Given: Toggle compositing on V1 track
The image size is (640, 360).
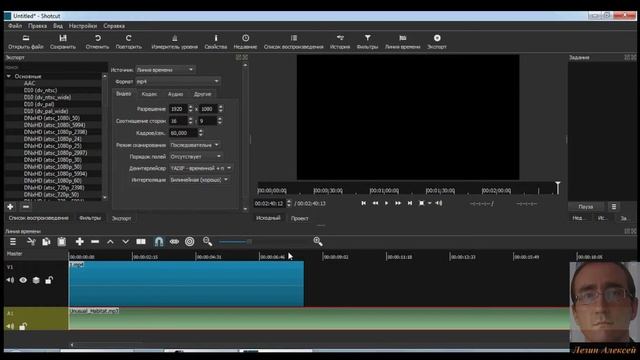Looking at the screenshot, I should click(36, 280).
